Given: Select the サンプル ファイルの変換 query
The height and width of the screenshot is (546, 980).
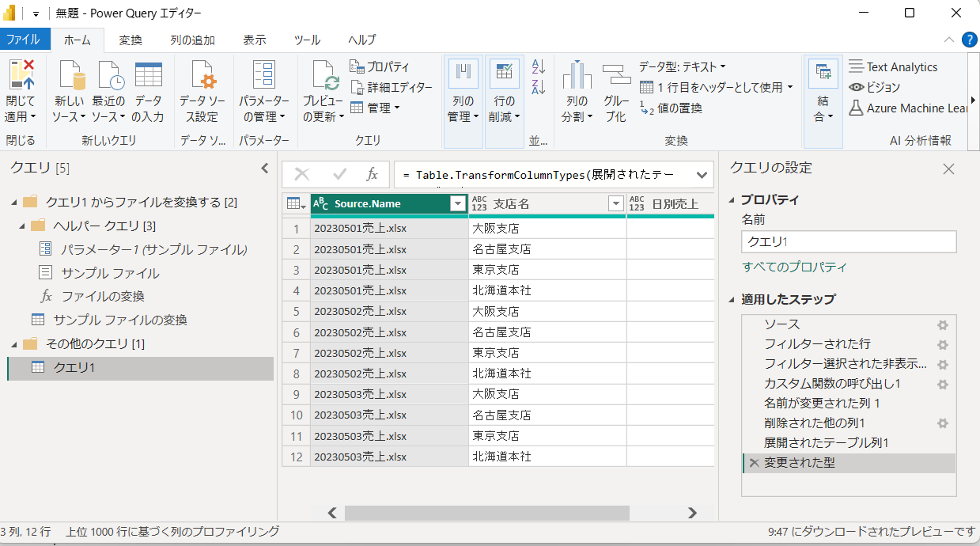Looking at the screenshot, I should tap(120, 320).
